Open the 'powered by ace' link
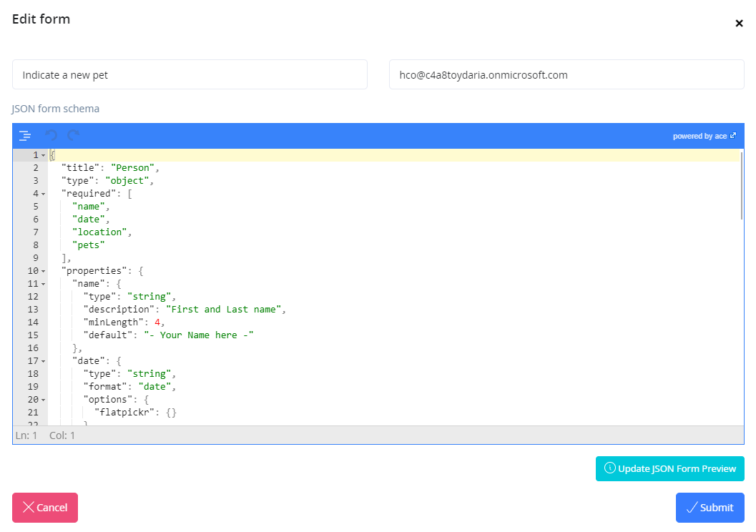Viewport: 756px width, 532px height. (x=704, y=136)
